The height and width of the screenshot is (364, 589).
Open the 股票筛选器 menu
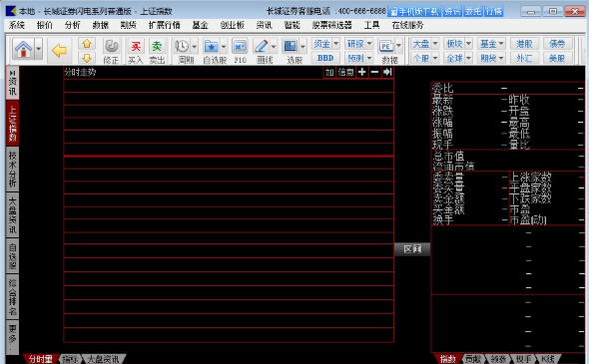332,25
